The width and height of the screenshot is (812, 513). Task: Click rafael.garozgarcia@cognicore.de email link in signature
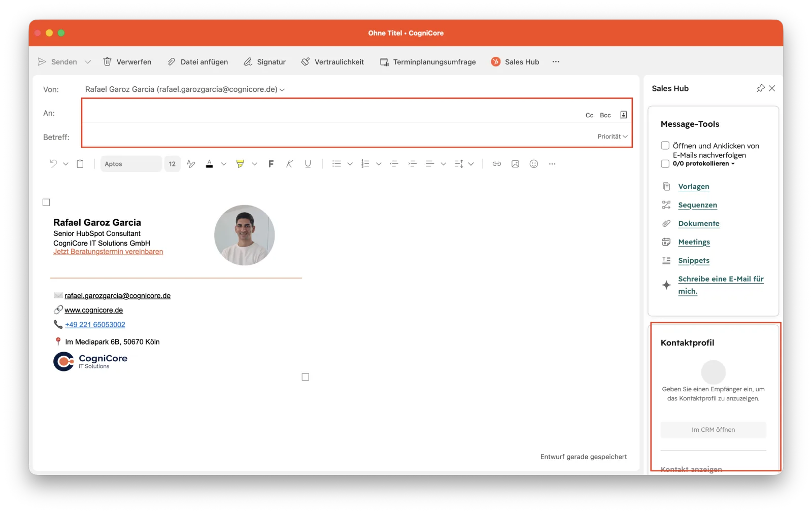[117, 296]
